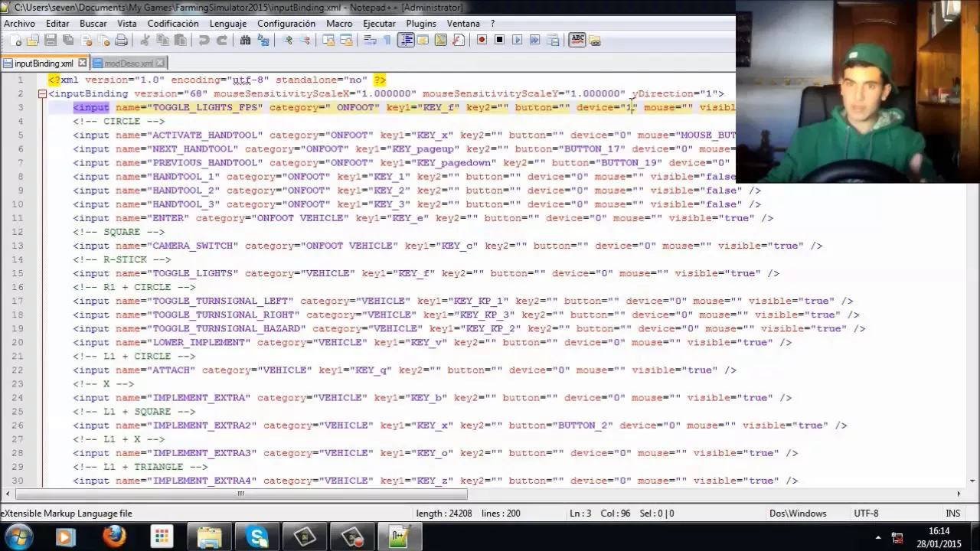Create a new document from the toolbar
The image size is (980, 551).
click(x=17, y=40)
